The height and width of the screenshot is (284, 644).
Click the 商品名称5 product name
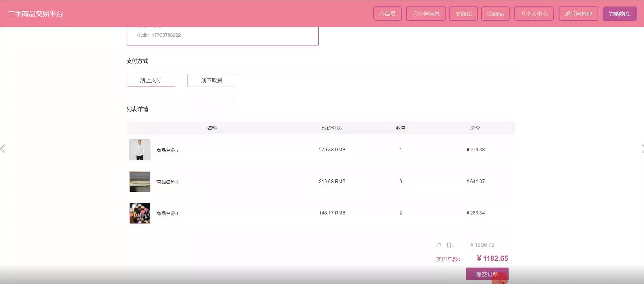click(167, 150)
